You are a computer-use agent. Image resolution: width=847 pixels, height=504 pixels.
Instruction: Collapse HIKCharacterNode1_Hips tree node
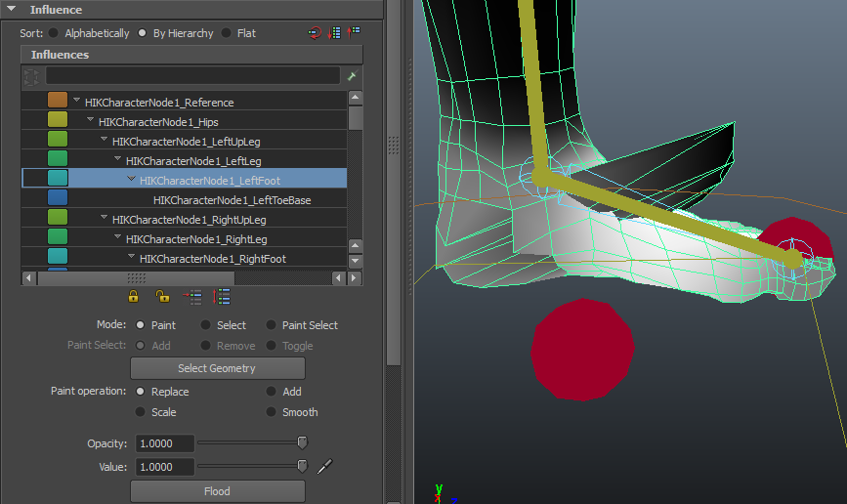[91, 121]
